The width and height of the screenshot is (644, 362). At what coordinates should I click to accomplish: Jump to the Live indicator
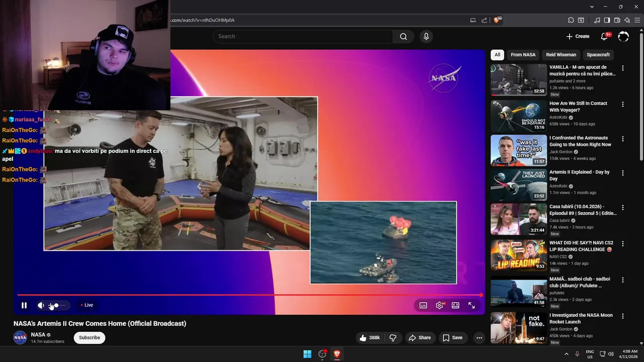click(87, 305)
